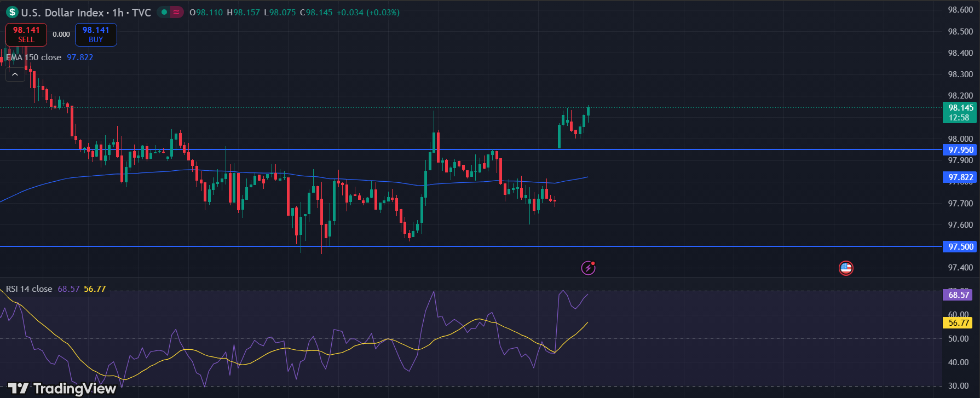The width and height of the screenshot is (980, 398).
Task: Select the EMA 150 close indicator legend
Action: (x=34, y=57)
